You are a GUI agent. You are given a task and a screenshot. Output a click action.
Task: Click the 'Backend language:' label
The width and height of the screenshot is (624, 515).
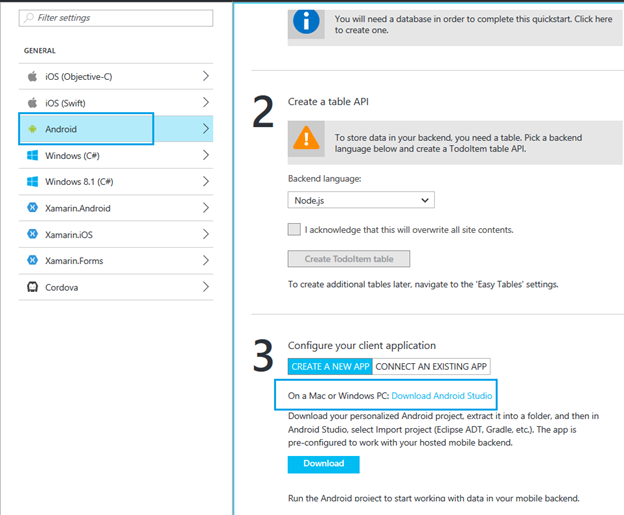point(324,179)
